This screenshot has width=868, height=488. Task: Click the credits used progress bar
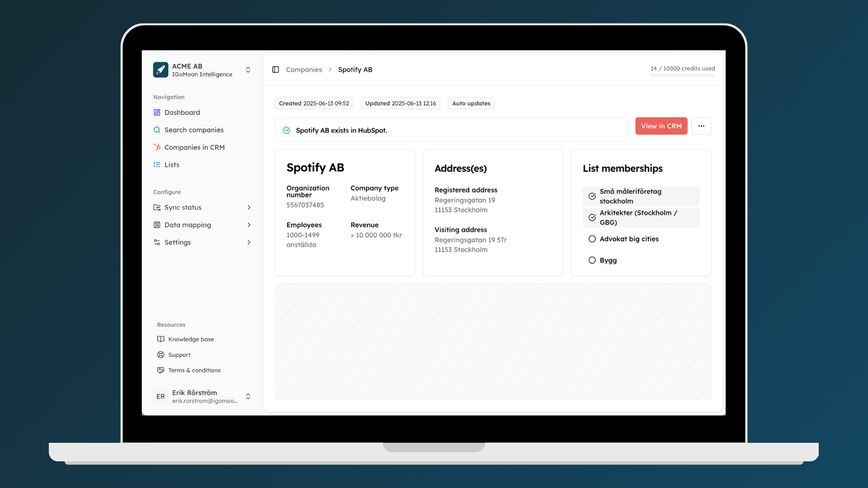(x=683, y=75)
